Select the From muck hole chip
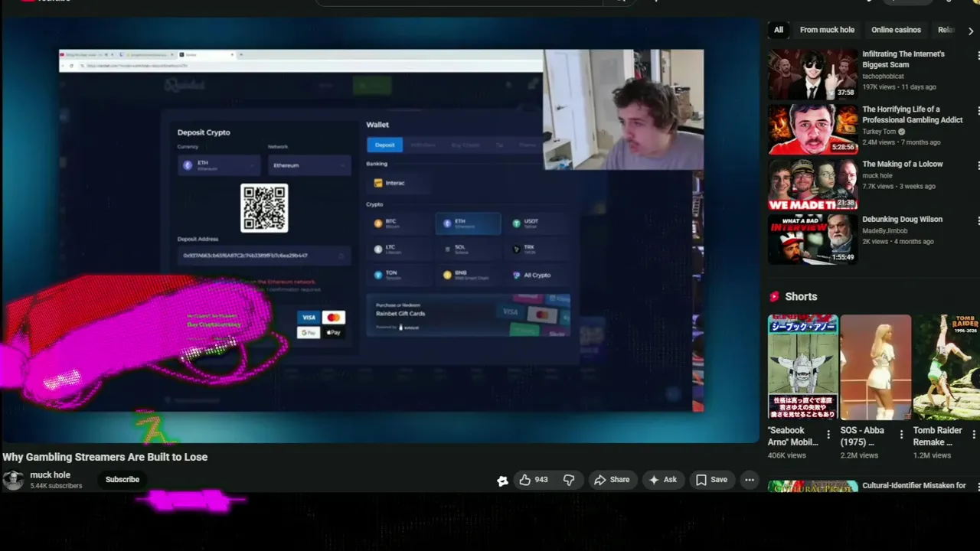 tap(827, 30)
